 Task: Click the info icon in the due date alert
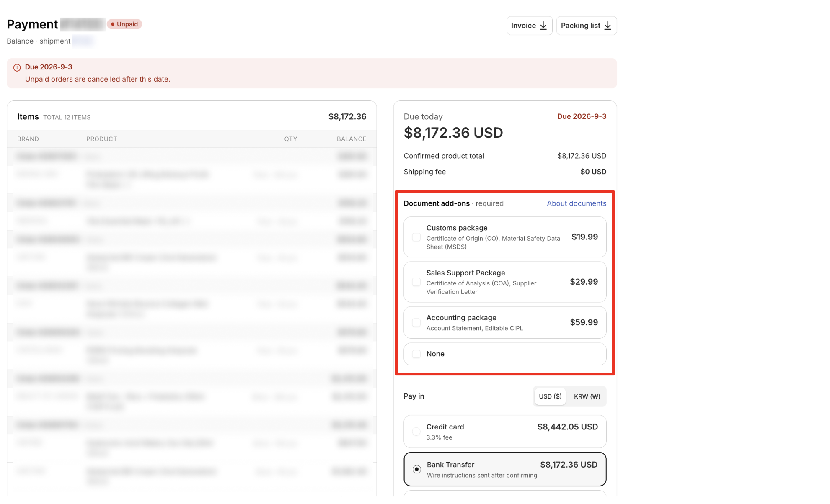click(17, 67)
